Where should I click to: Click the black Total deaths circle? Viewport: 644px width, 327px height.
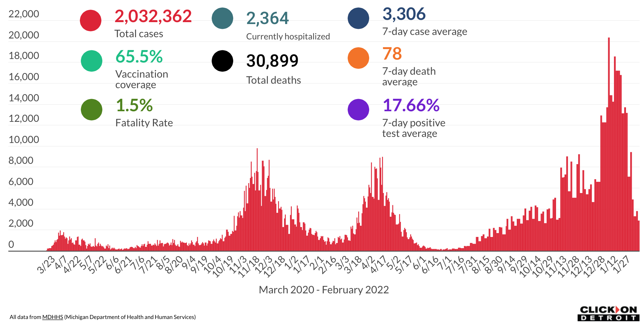(x=222, y=61)
